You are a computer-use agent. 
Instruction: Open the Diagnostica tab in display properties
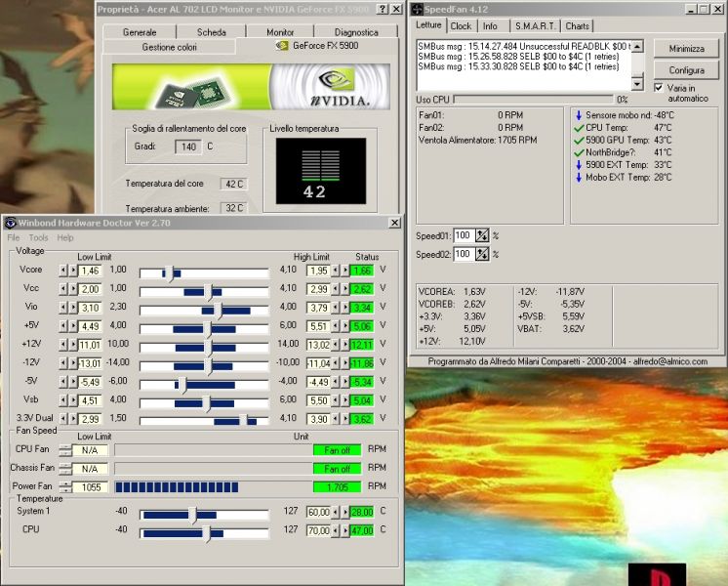(x=356, y=32)
